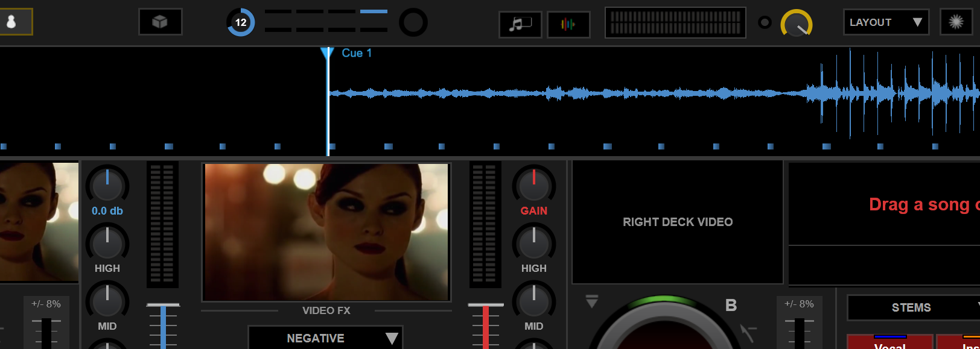Click the left deck video thumbnail
Screen dimensions: 980x349
coord(39,221)
